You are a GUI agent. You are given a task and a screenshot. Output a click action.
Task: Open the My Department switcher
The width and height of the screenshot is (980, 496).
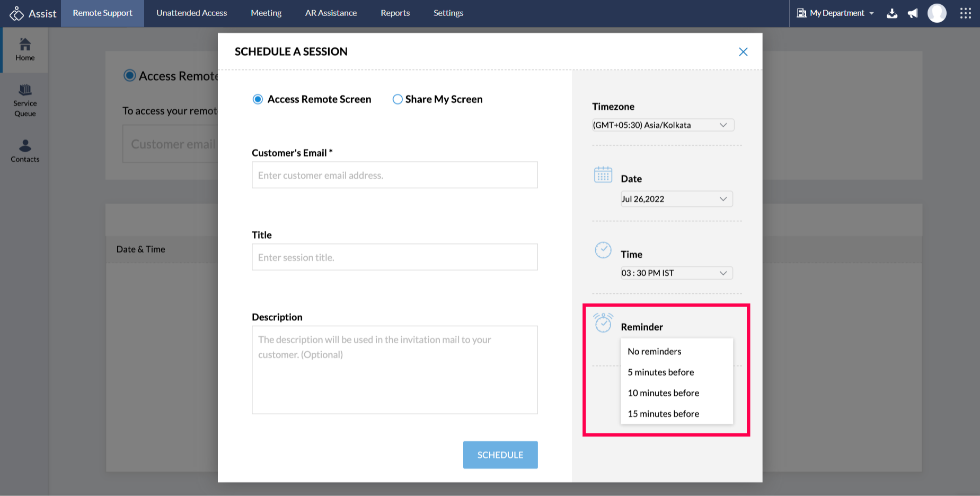(x=835, y=13)
